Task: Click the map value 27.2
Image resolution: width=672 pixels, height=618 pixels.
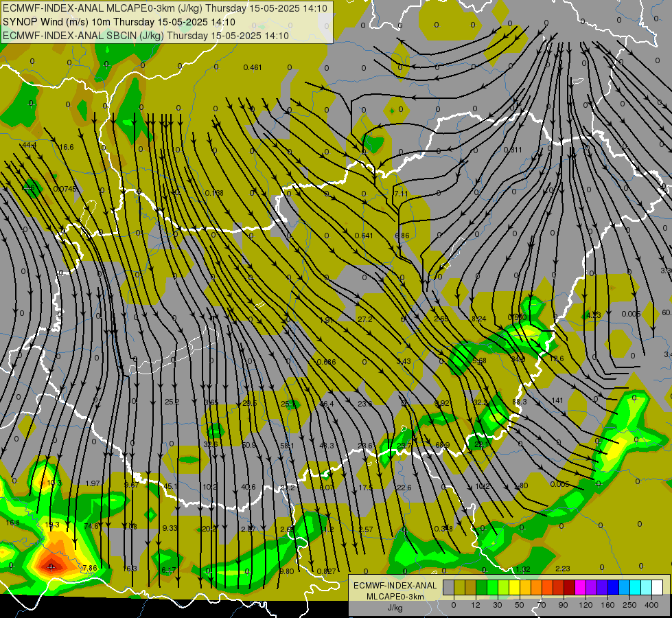Action: [x=364, y=319]
